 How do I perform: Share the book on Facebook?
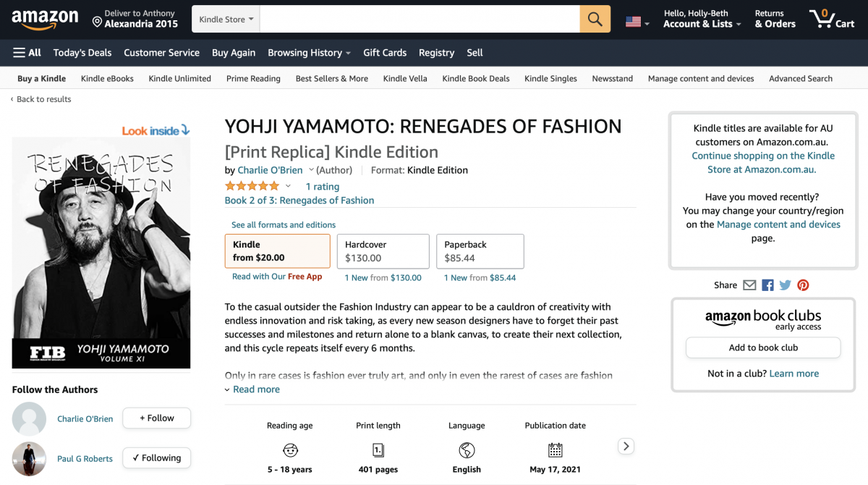point(767,285)
